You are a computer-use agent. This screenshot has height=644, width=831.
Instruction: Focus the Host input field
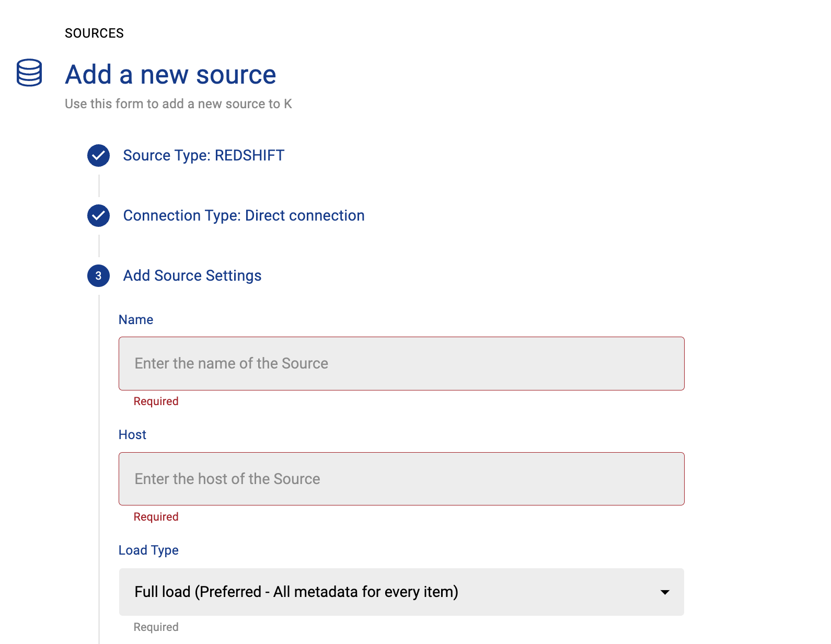(401, 479)
